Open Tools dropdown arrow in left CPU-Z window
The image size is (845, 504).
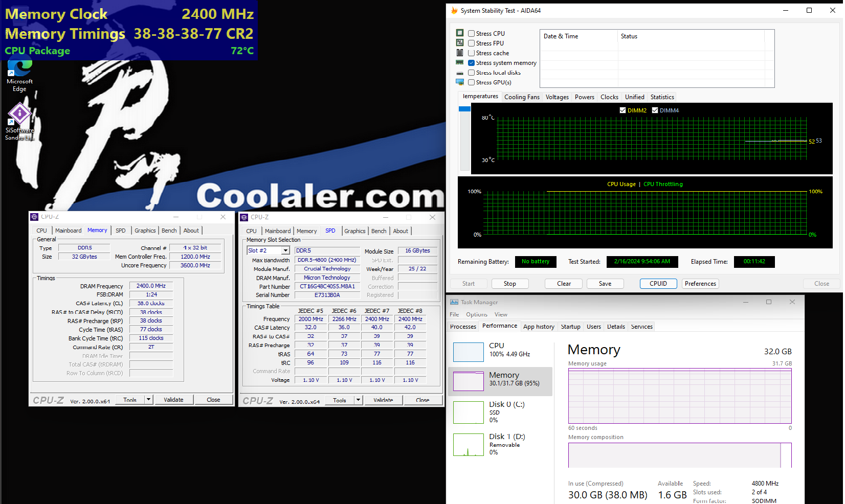[x=149, y=400]
